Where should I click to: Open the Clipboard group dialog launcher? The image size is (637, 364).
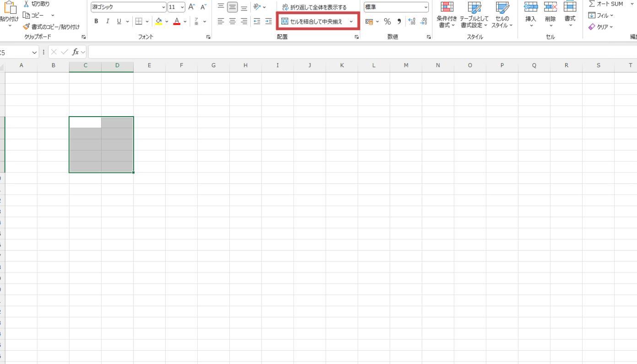[x=84, y=37]
